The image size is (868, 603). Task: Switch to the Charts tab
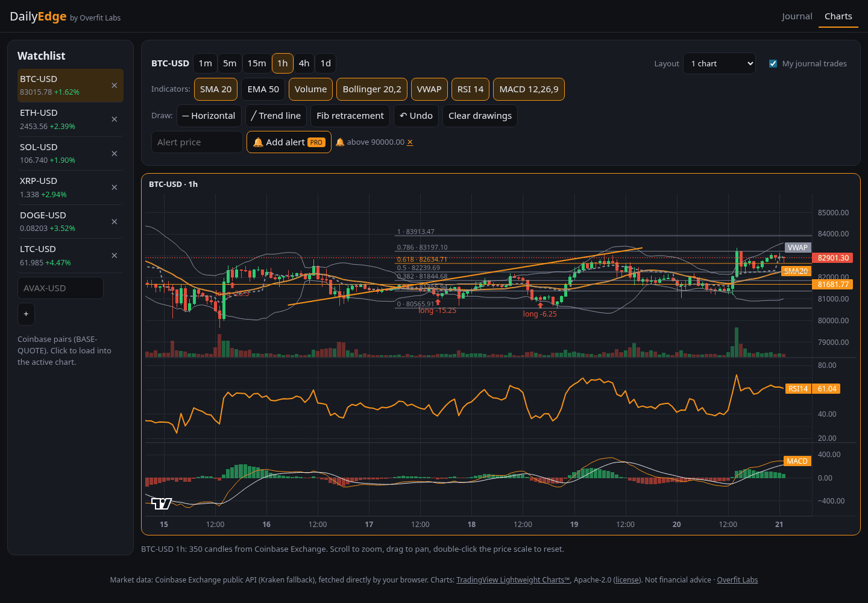(x=838, y=16)
